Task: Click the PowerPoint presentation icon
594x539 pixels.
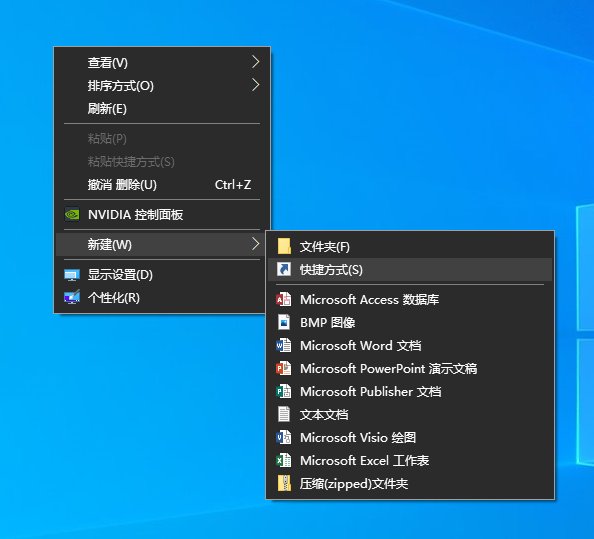Action: 284,368
